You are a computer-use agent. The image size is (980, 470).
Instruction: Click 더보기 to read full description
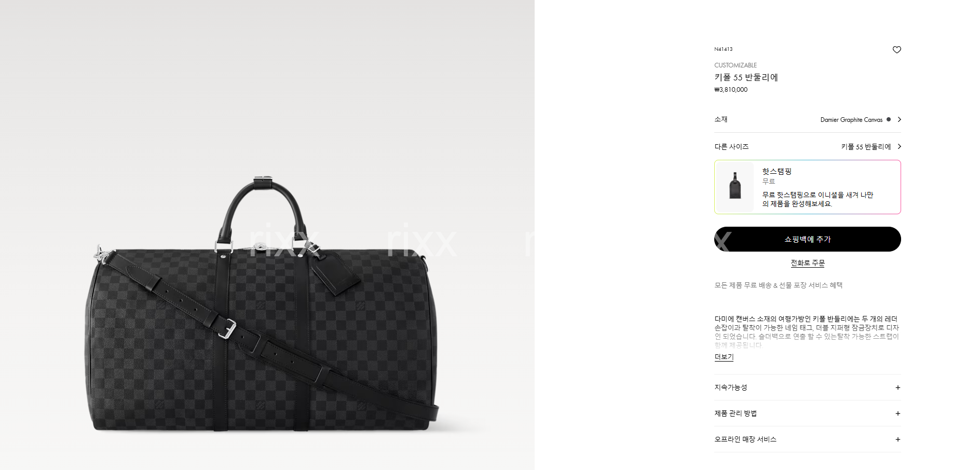click(x=724, y=357)
